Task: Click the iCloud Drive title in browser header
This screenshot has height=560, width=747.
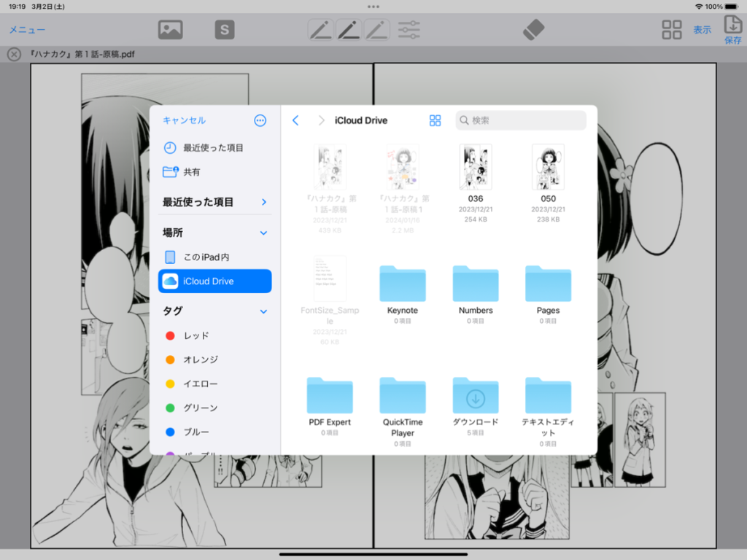Action: tap(361, 120)
